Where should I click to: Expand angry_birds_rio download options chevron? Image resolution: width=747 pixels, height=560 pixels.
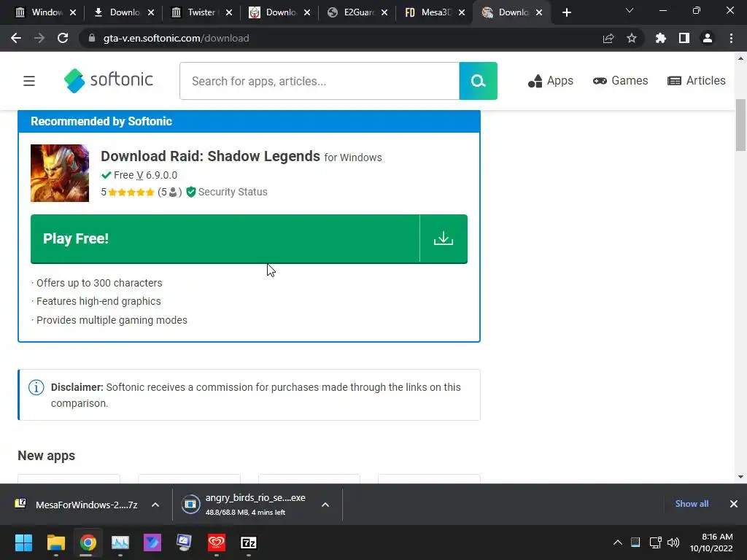(325, 505)
